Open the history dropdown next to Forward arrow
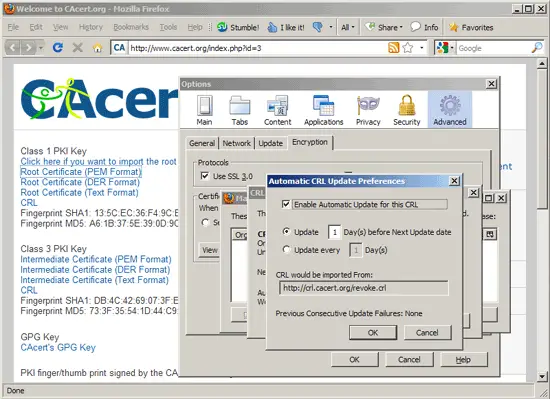Image resolution: width=550 pixels, height=399 pixels. tap(41, 48)
